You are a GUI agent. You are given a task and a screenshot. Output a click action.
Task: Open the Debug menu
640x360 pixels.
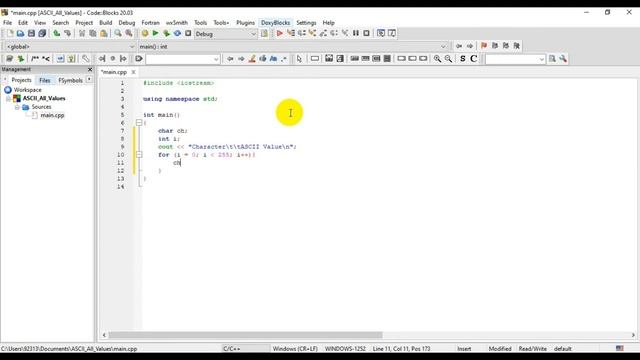tap(127, 23)
